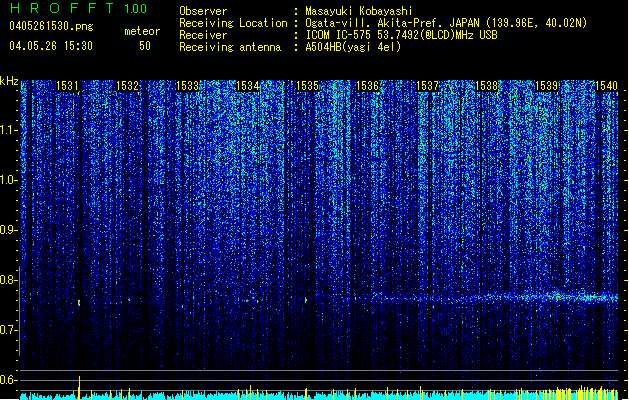Image resolution: width=629 pixels, height=400 pixels.
Task: Click the antenna text A504HB(yagi 4el)
Action: 353,47
